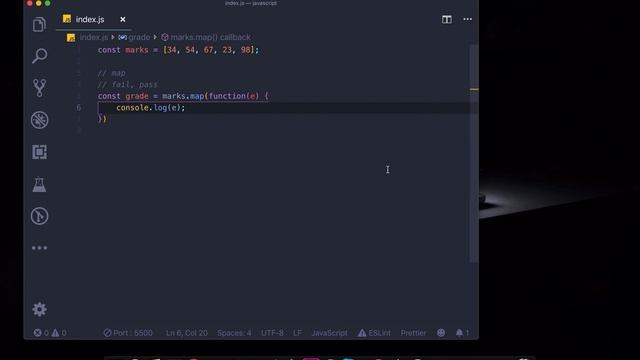Open JavaScript language mode selector
The width and height of the screenshot is (640, 360).
click(x=329, y=333)
